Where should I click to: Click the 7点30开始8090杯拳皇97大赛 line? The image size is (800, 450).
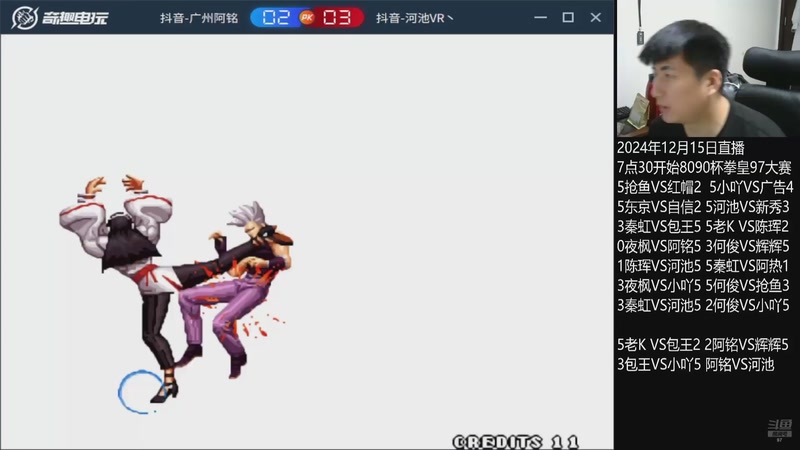pyautogui.click(x=704, y=167)
